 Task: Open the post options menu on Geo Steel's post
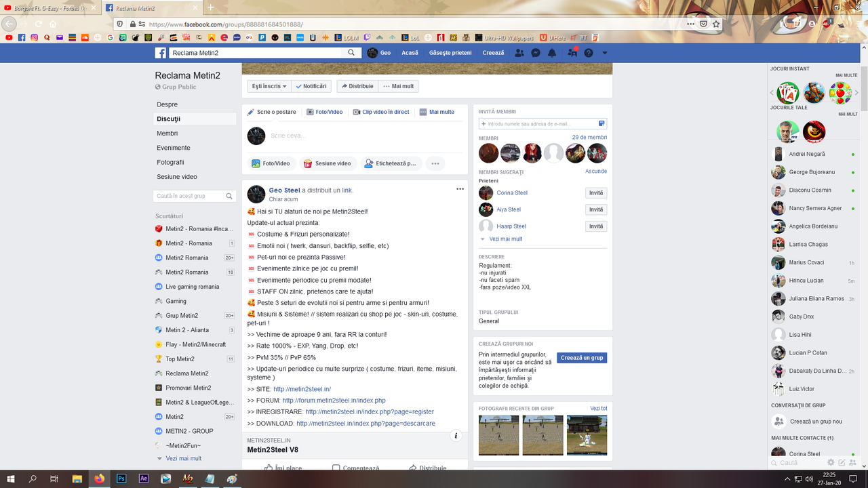tap(460, 189)
